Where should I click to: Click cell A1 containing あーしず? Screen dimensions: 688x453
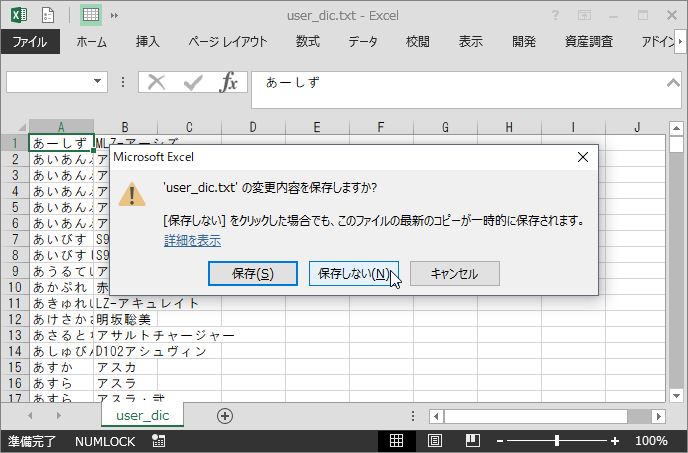[61, 143]
